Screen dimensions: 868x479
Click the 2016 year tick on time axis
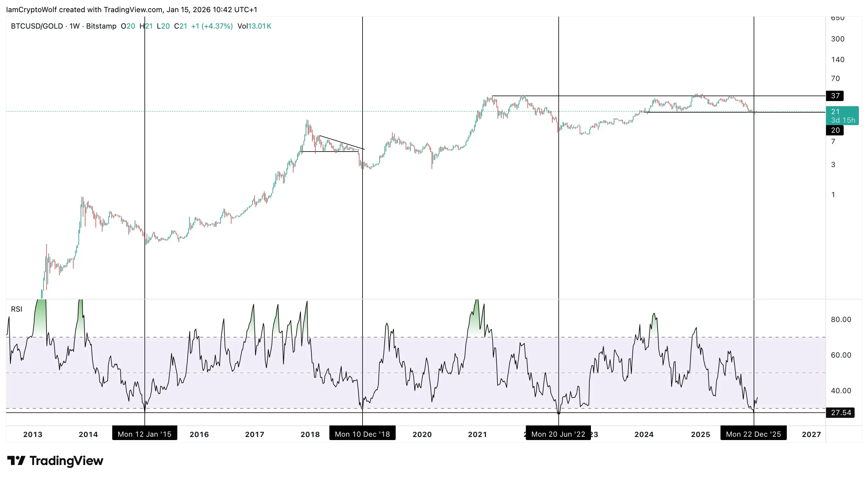pos(199,435)
